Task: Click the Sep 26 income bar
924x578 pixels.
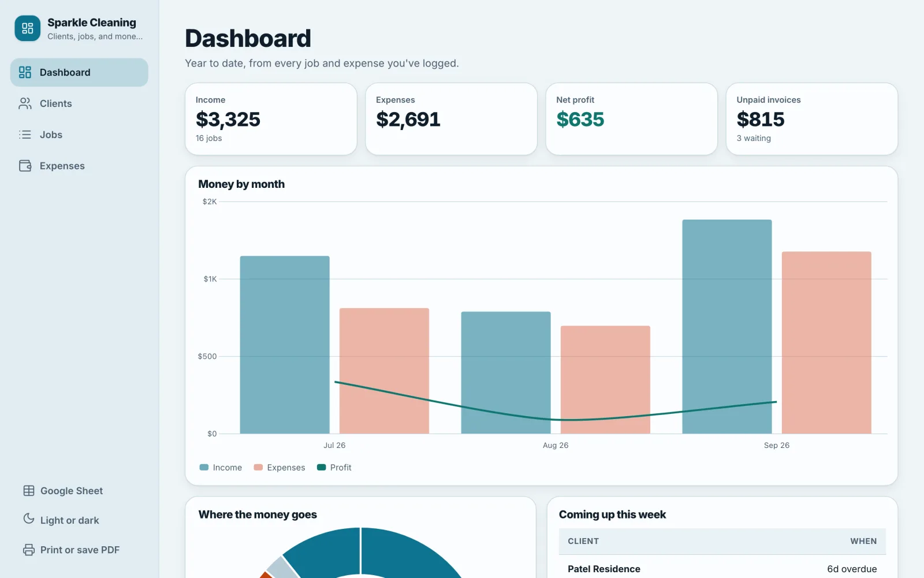Action: [727, 327]
